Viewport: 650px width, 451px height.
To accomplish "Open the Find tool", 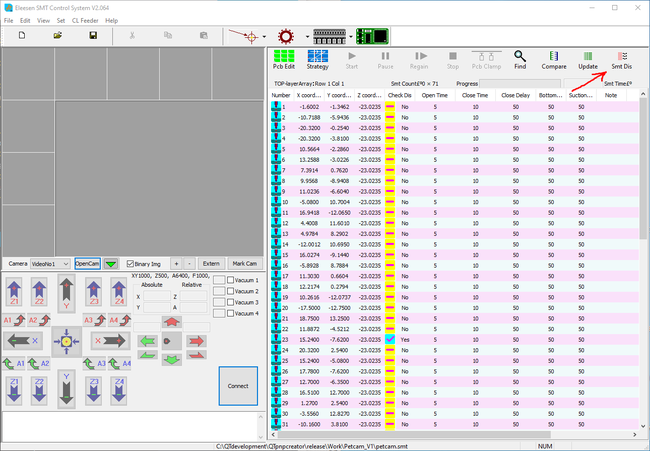I will [x=520, y=60].
